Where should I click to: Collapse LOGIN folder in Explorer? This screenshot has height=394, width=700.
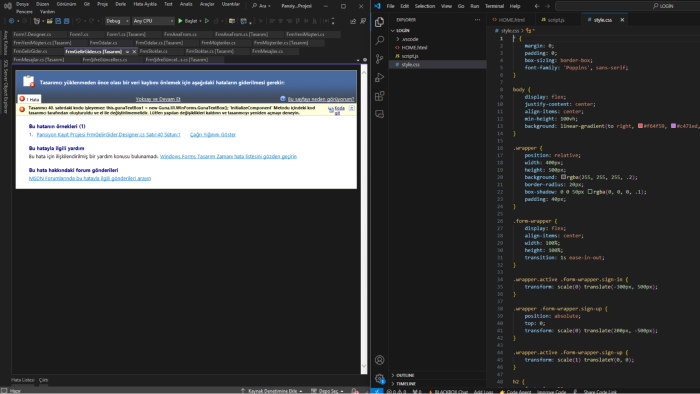pos(393,30)
